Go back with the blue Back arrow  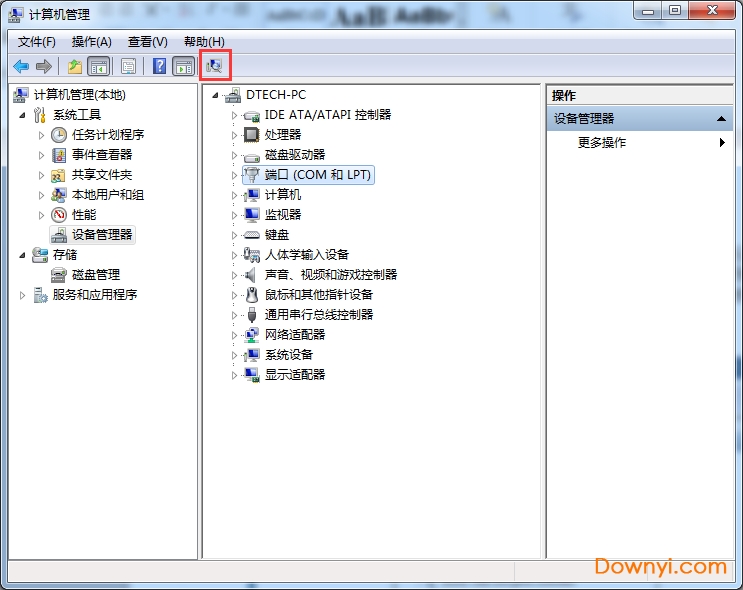(x=21, y=66)
